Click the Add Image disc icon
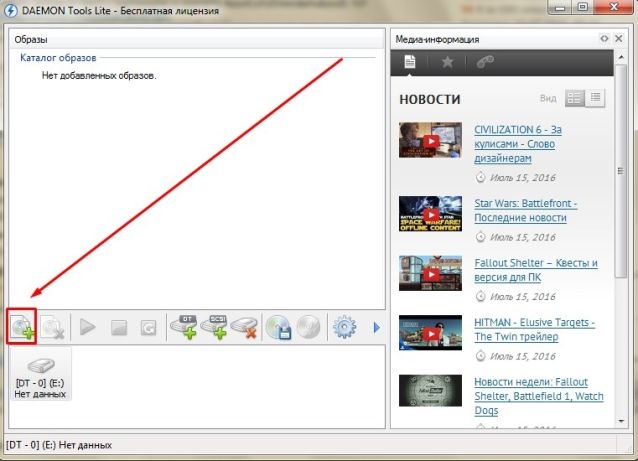Screen dimensions: 638x461 tap(22, 327)
